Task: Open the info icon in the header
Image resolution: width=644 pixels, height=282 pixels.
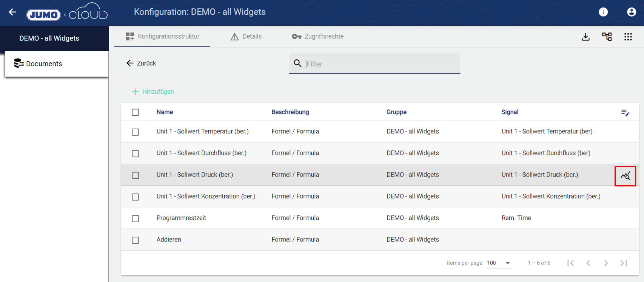Action: click(603, 12)
